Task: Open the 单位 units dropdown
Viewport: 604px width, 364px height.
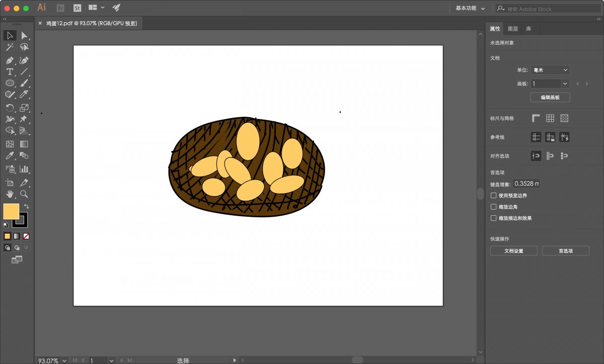Action: point(550,70)
